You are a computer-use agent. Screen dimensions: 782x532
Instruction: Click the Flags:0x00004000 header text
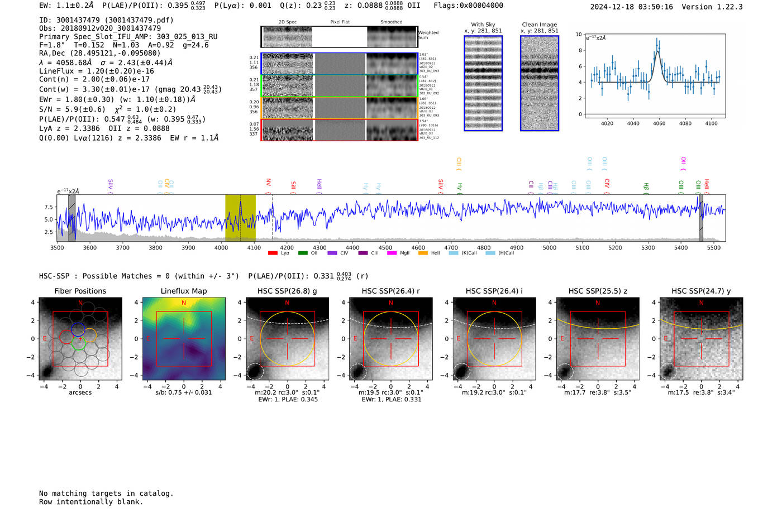click(x=468, y=6)
